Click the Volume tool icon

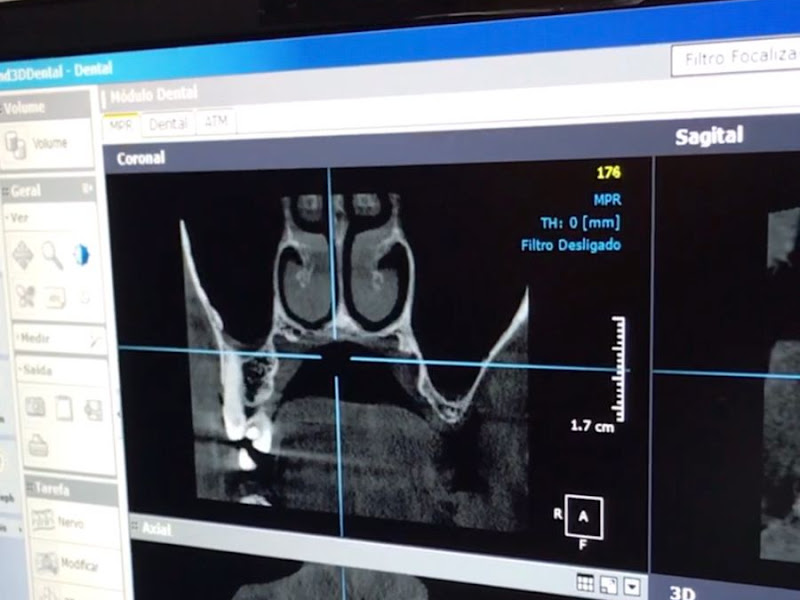tap(17, 145)
